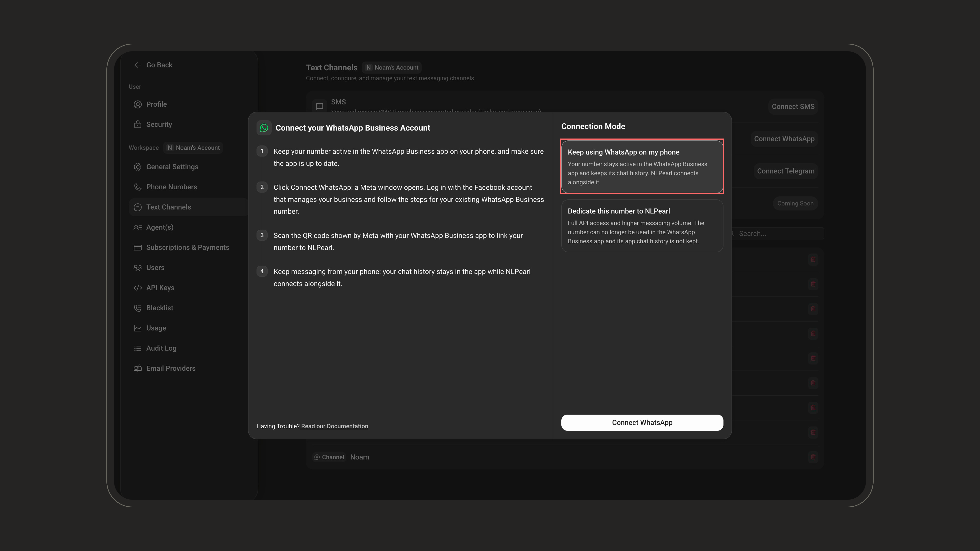Click the channel Search field
The width and height of the screenshot is (980, 551).
coord(776,233)
